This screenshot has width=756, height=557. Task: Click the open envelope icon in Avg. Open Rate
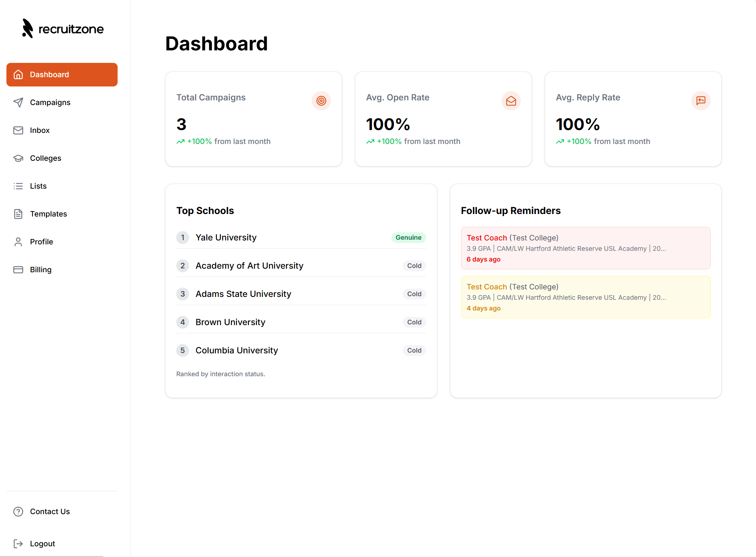point(511,101)
